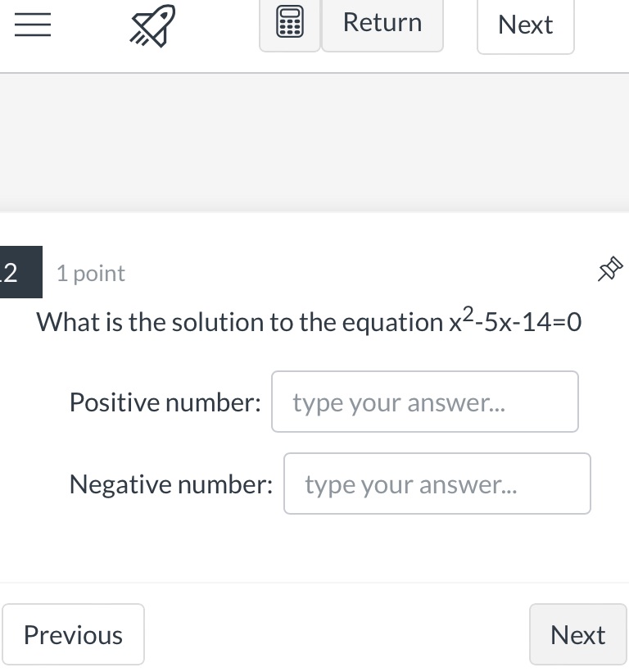Viewport: 629px width, 672px height.
Task: Focus the type your answer box for Positive number
Action: pyautogui.click(x=424, y=402)
